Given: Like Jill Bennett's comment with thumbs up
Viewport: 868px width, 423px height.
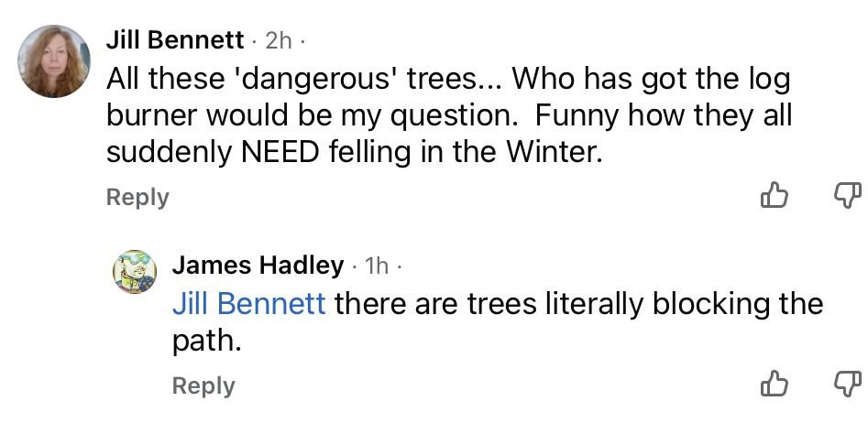Looking at the screenshot, I should click(x=775, y=194).
